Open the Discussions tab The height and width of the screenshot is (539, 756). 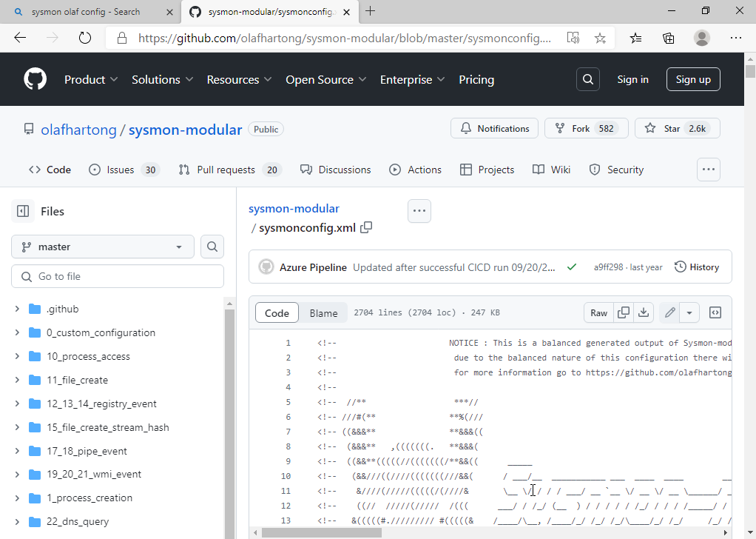[x=336, y=170]
